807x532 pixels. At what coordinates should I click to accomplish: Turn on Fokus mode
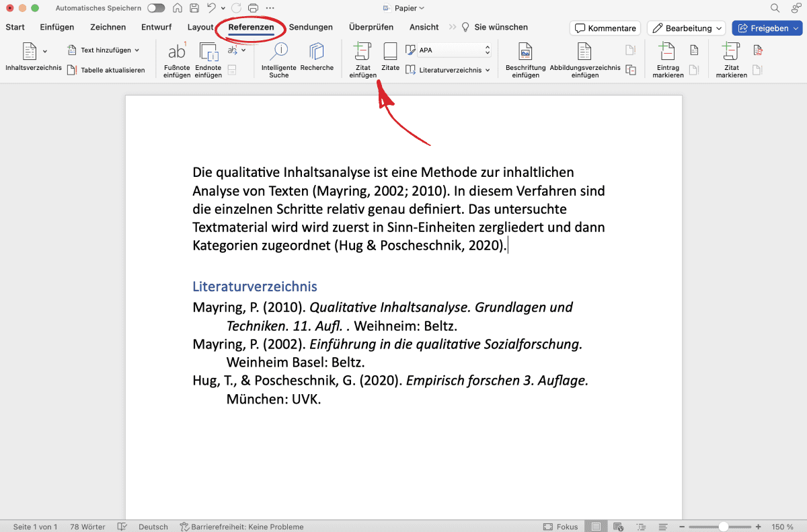[560, 527]
